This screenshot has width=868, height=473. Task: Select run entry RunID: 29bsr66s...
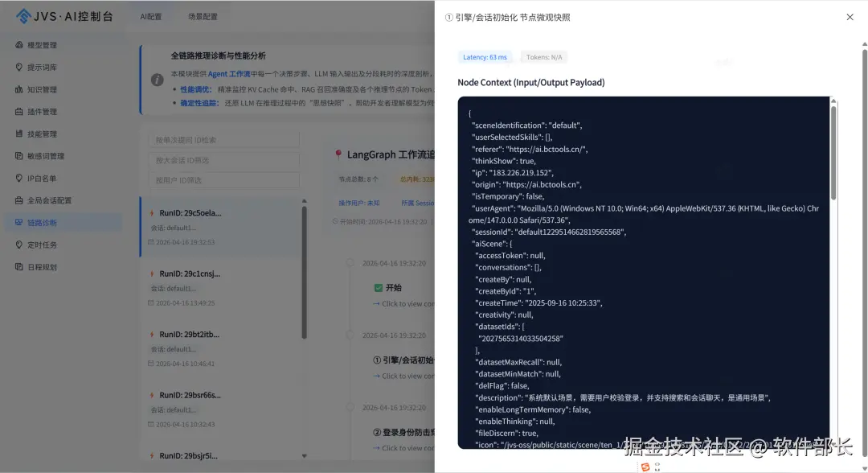tap(220, 409)
